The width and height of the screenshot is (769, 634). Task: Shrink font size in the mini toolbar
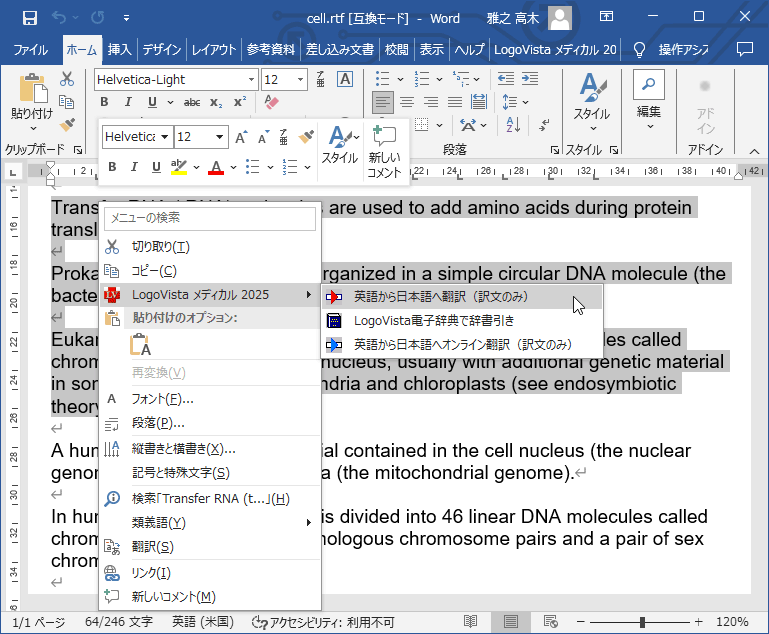point(264,137)
